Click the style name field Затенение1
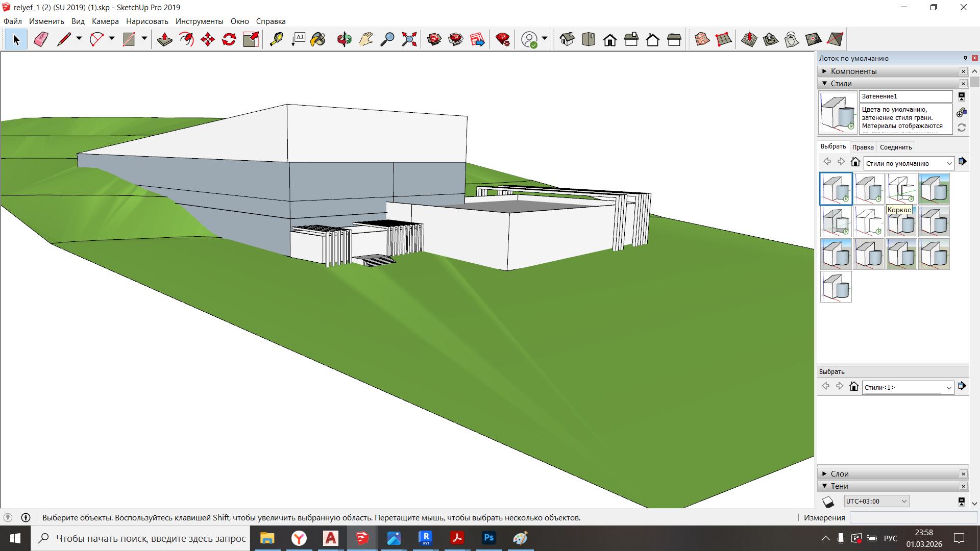Viewport: 980px width, 551px height. coord(905,96)
